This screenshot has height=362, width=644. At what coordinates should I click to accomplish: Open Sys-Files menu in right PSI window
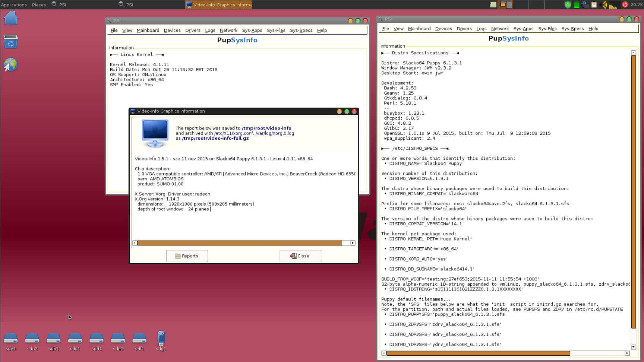(x=547, y=29)
